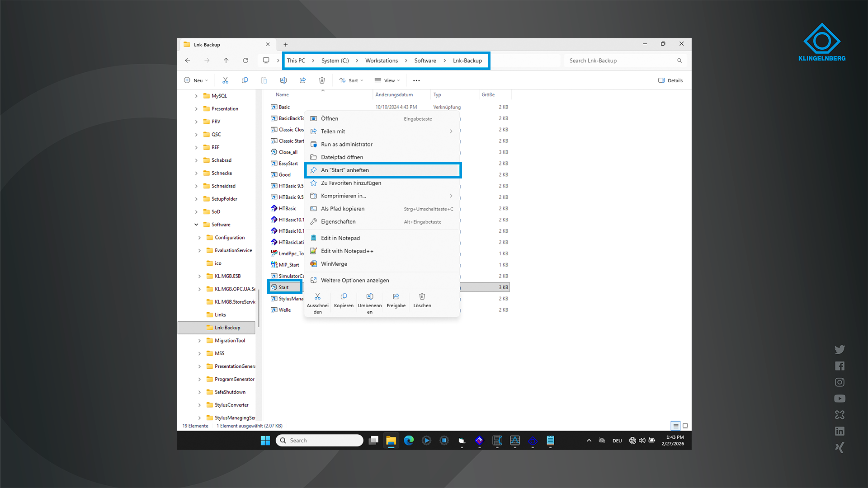Click the Copy icon in Explorer toolbar
This screenshot has height=488, width=868.
(245, 80)
